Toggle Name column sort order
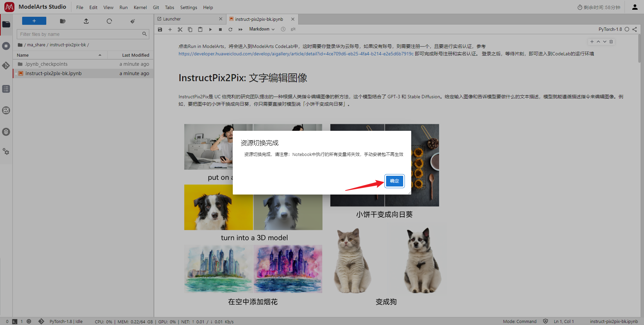Image resolution: width=644 pixels, height=325 pixels. click(x=22, y=55)
